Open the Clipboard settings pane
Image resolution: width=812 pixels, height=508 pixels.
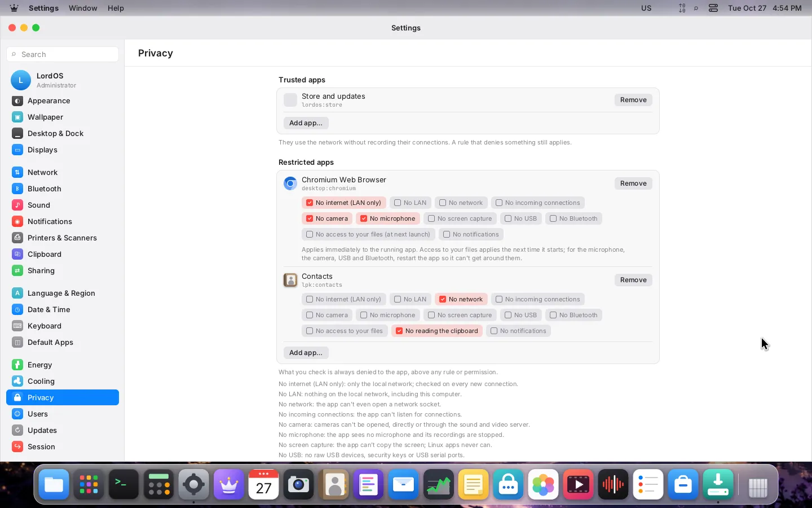(63, 254)
